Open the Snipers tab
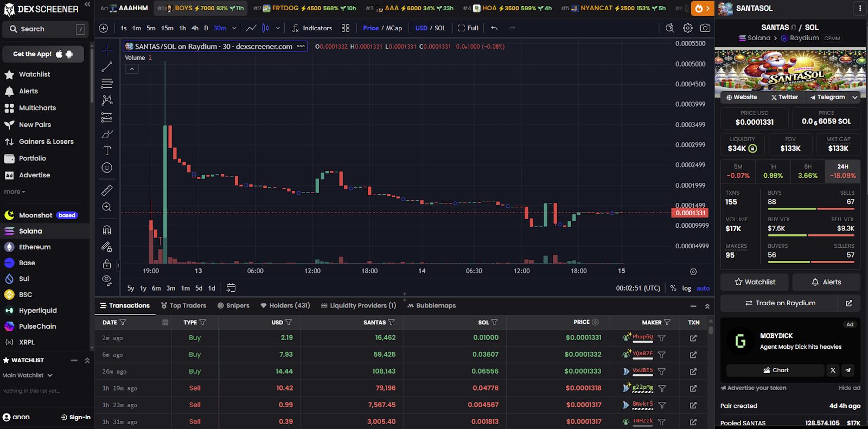Viewport: 868px width, 429px height. pyautogui.click(x=233, y=306)
